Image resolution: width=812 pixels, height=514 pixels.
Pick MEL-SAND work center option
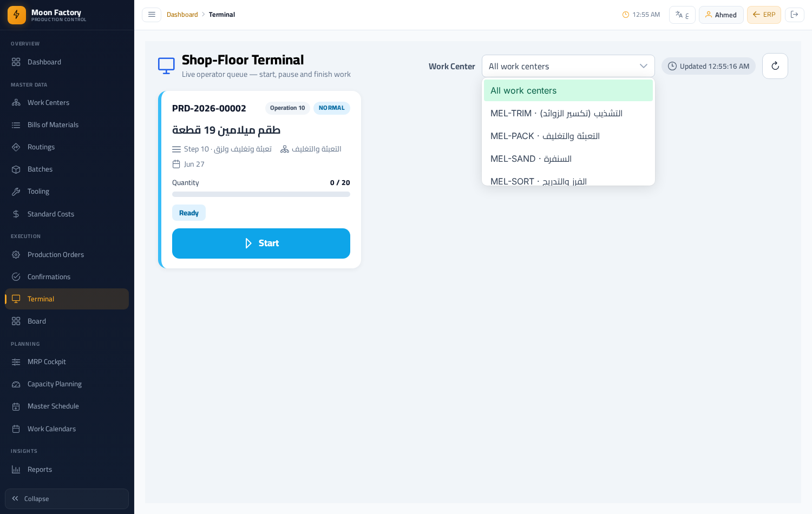tap(568, 159)
